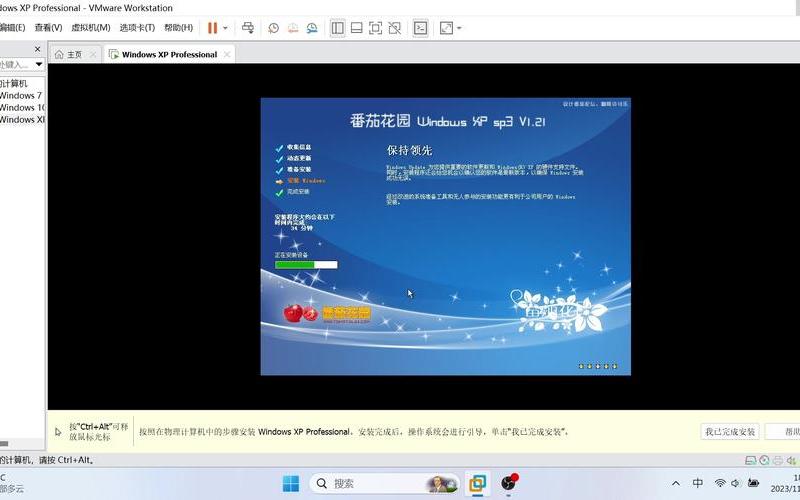
Task: Open the 查看(V) menu
Action: pyautogui.click(x=48, y=28)
